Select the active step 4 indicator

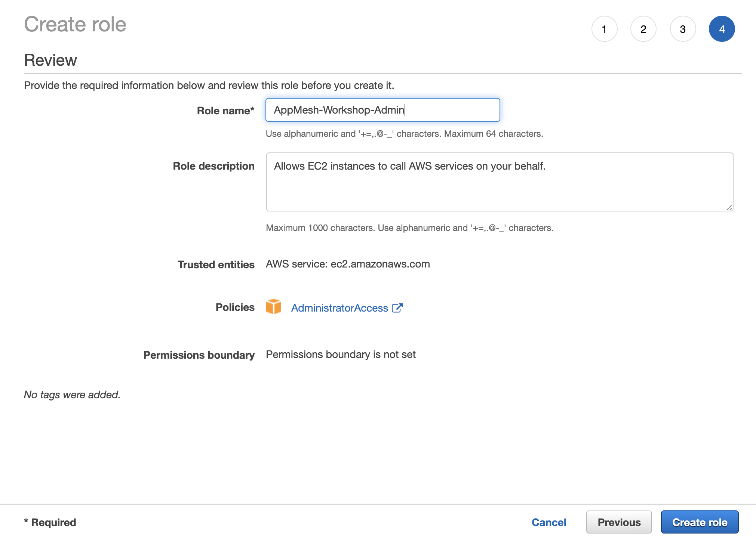coord(722,29)
